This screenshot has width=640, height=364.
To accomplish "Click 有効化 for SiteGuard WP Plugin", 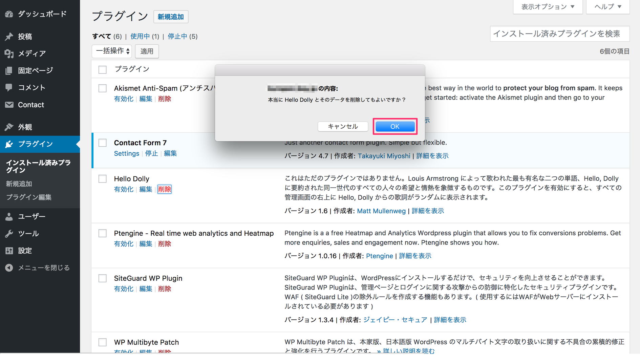I will (124, 289).
